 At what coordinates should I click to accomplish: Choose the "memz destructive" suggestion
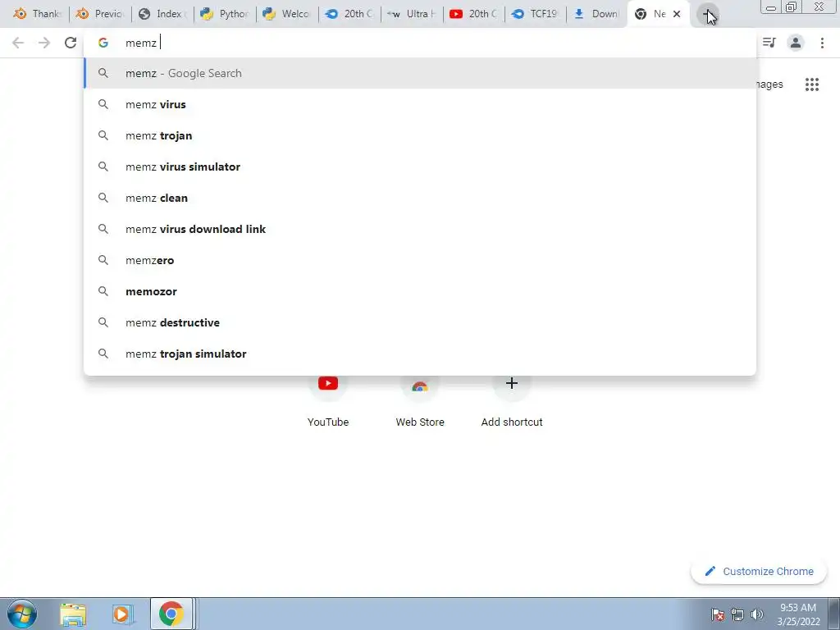[x=420, y=322]
